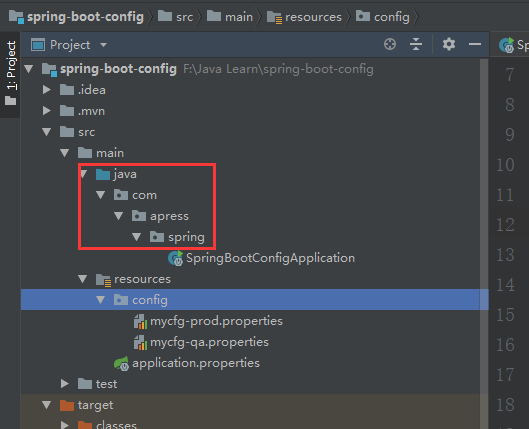Viewport: 529px width, 429px height.
Task: Click the Locate/Scroll from Source crosshair icon
Action: tap(390, 45)
